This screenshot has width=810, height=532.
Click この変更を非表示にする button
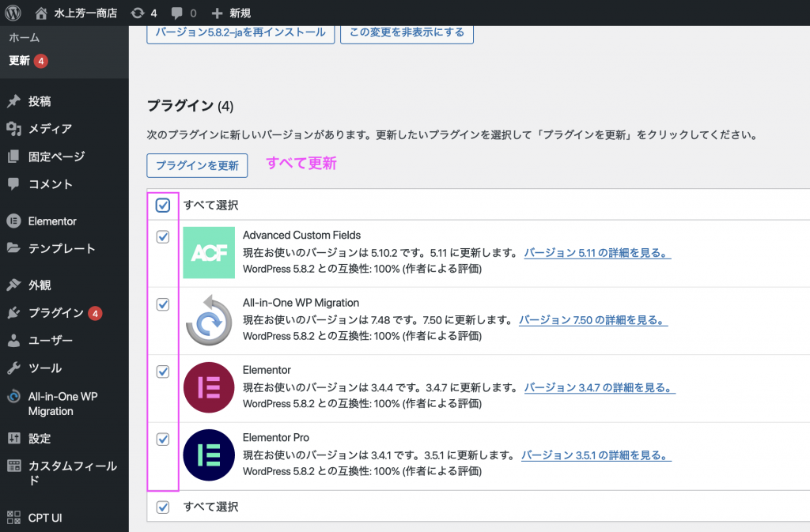(x=407, y=32)
